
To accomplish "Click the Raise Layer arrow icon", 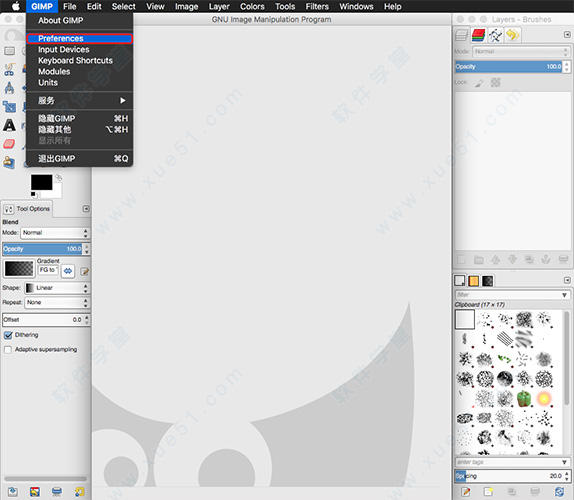I will [496, 260].
